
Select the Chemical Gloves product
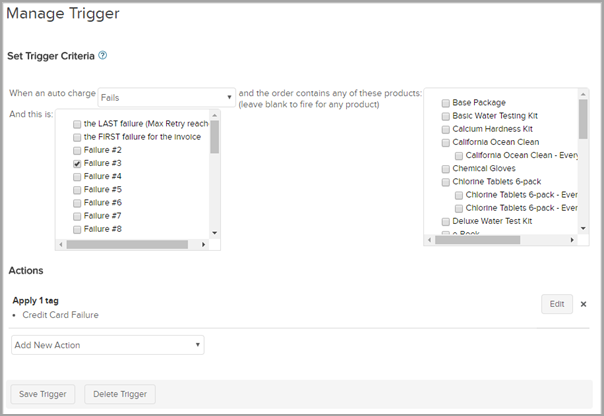(x=446, y=169)
